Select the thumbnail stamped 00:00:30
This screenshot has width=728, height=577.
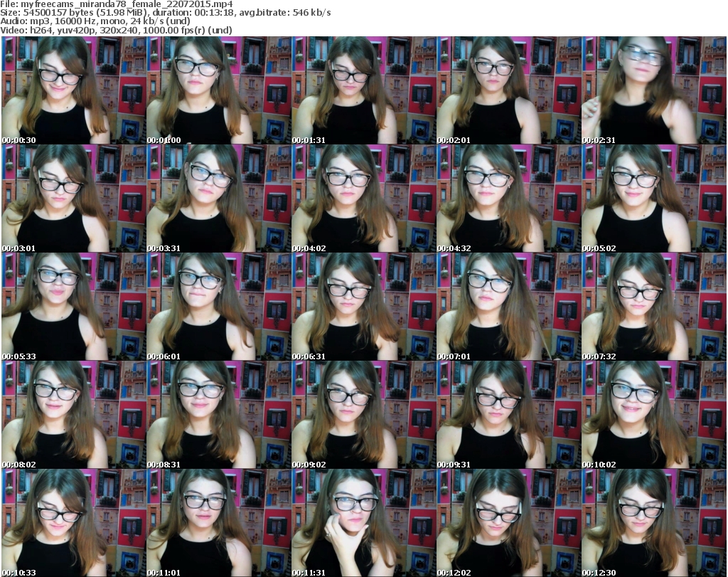click(x=74, y=90)
